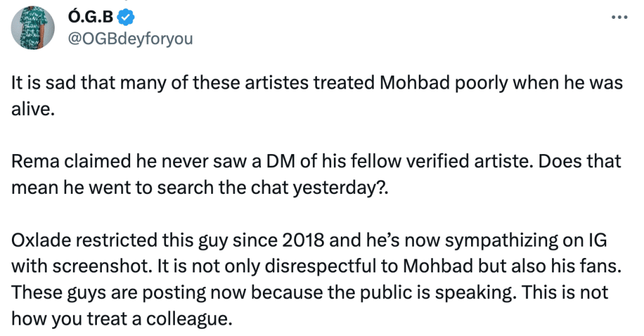The height and width of the screenshot is (336, 644).
Task: Open the three-dot more options menu
Action: coord(619,17)
